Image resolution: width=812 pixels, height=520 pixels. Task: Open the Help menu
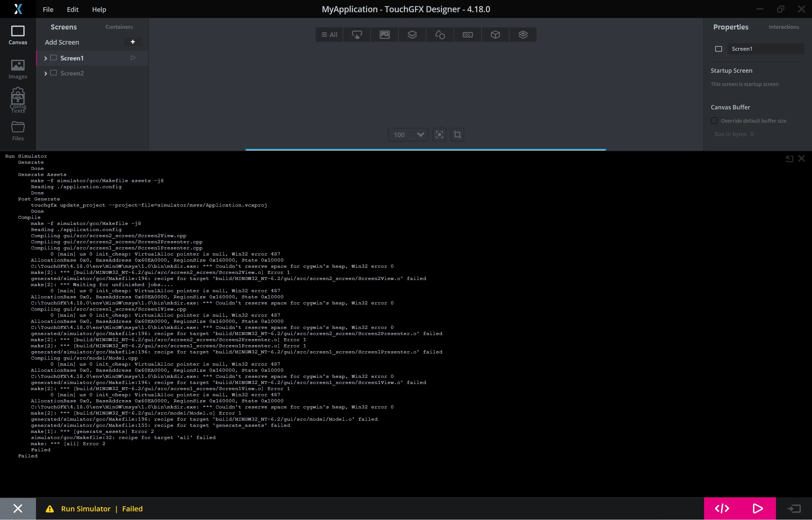[99, 9]
